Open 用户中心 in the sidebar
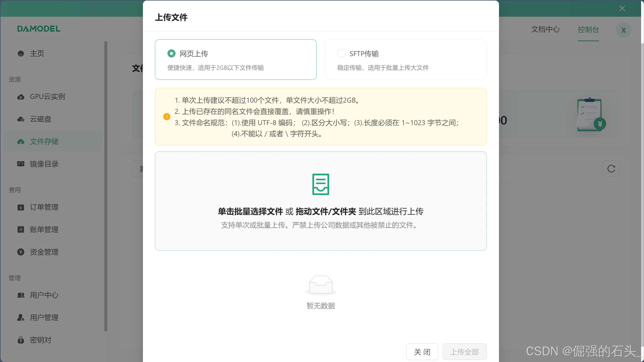Viewport: 644px width, 362px height. pos(44,295)
